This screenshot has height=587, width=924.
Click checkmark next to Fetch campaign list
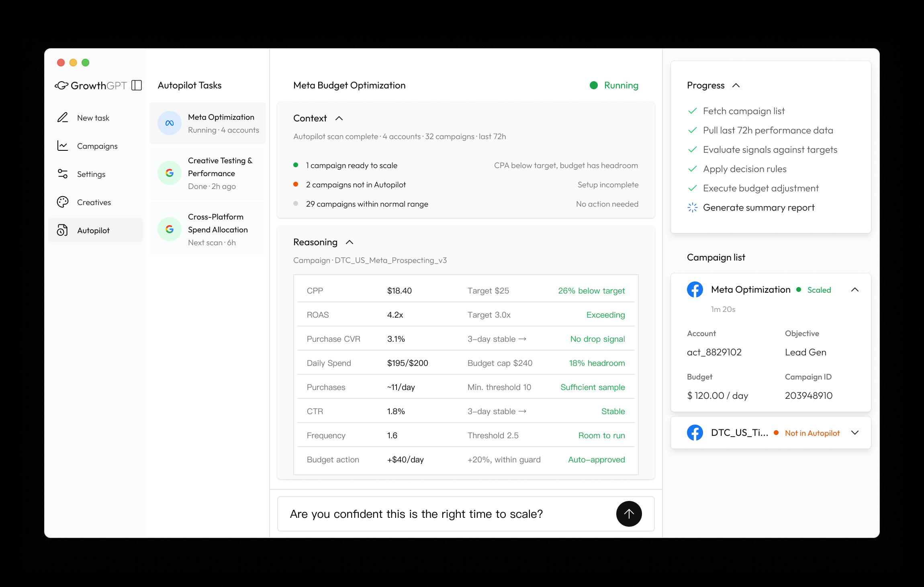[x=692, y=111]
